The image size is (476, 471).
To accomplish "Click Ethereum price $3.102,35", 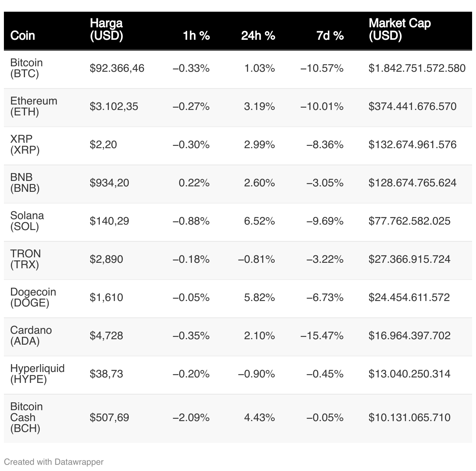I will pyautogui.click(x=114, y=106).
